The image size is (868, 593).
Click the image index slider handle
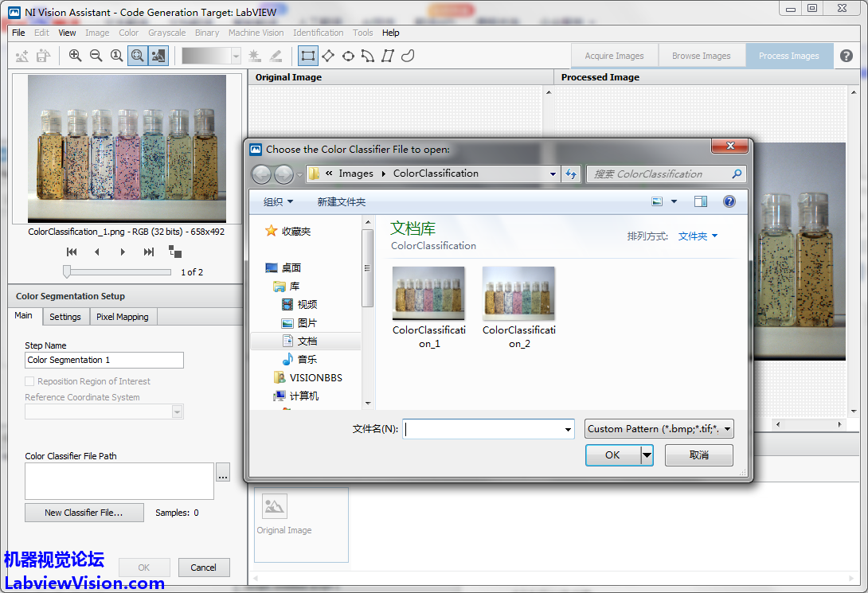(68, 272)
